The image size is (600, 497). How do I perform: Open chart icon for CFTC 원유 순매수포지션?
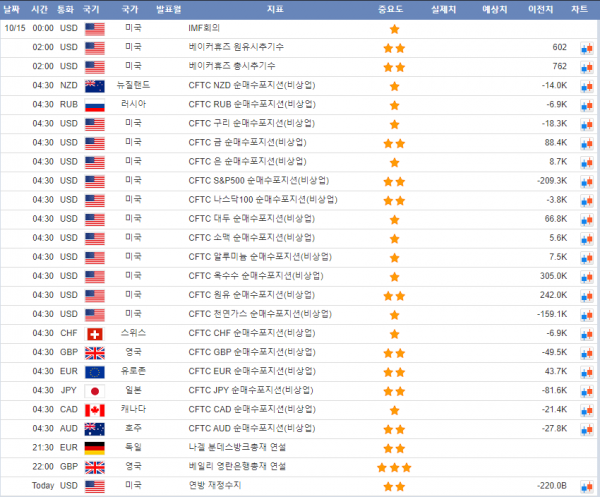coord(585,296)
